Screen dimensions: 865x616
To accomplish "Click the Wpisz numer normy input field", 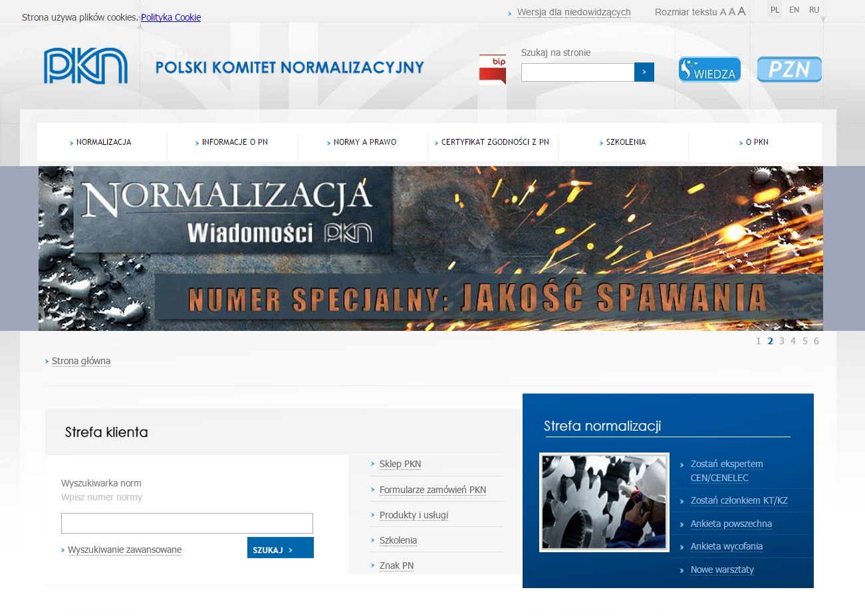I will (x=187, y=523).
